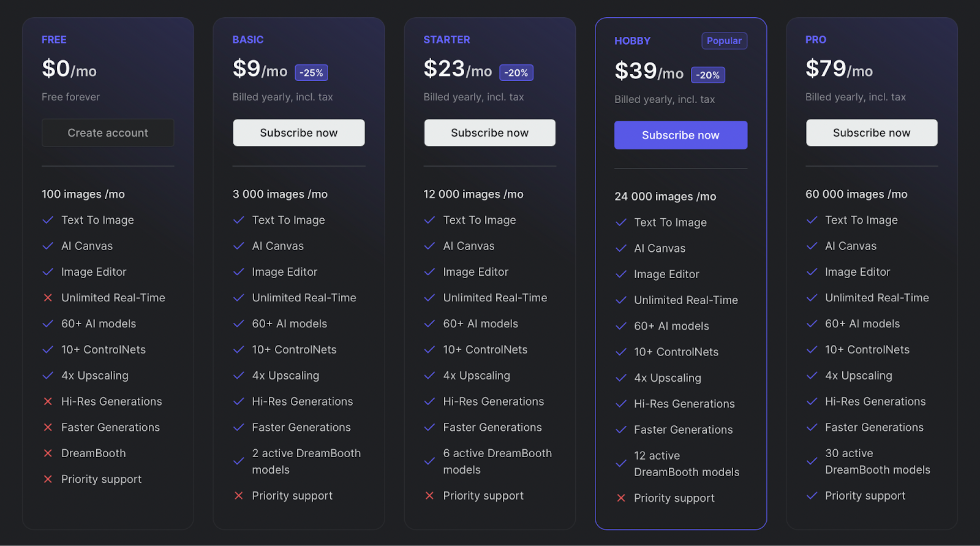
Task: Click the -20% discount badge on Starter
Action: 516,73
